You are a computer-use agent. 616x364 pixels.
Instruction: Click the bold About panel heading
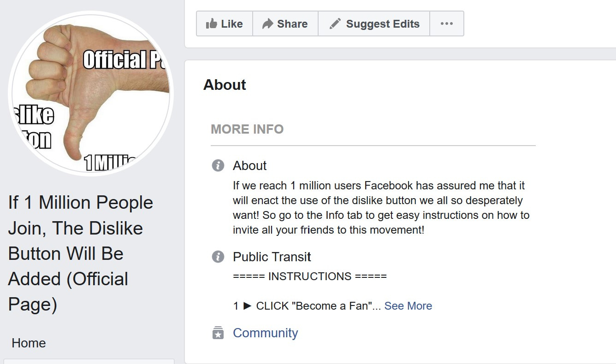point(225,85)
